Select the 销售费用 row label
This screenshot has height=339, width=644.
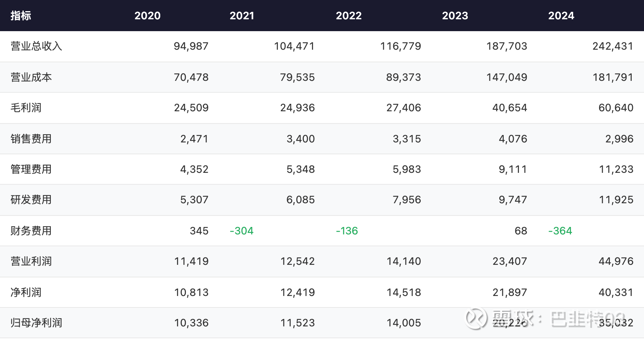pyautogui.click(x=31, y=139)
